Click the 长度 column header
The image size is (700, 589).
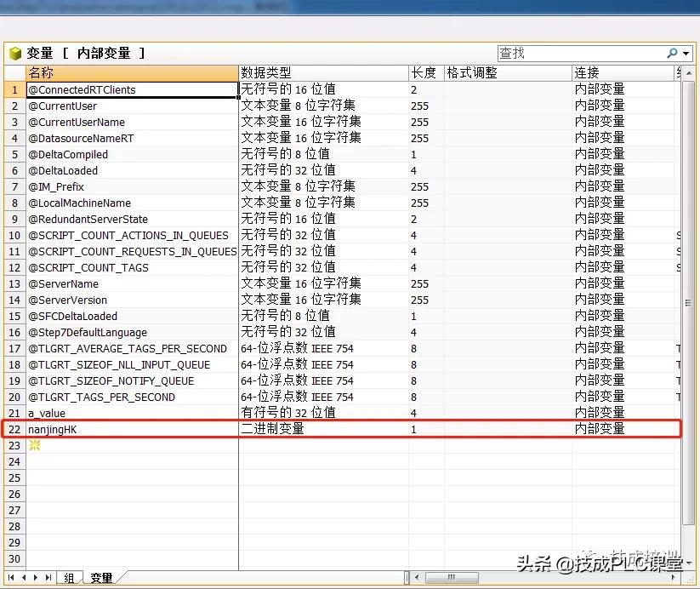[x=424, y=72]
